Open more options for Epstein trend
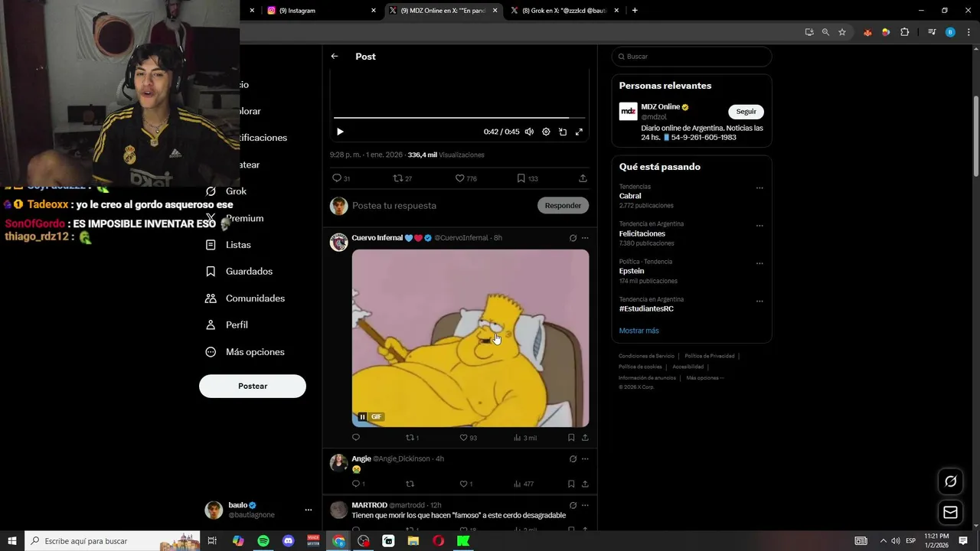This screenshot has width=980, height=551. click(x=759, y=263)
